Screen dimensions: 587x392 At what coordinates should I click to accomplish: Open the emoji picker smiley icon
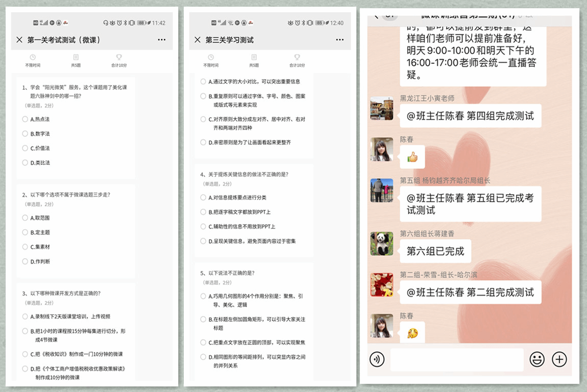coord(537,359)
